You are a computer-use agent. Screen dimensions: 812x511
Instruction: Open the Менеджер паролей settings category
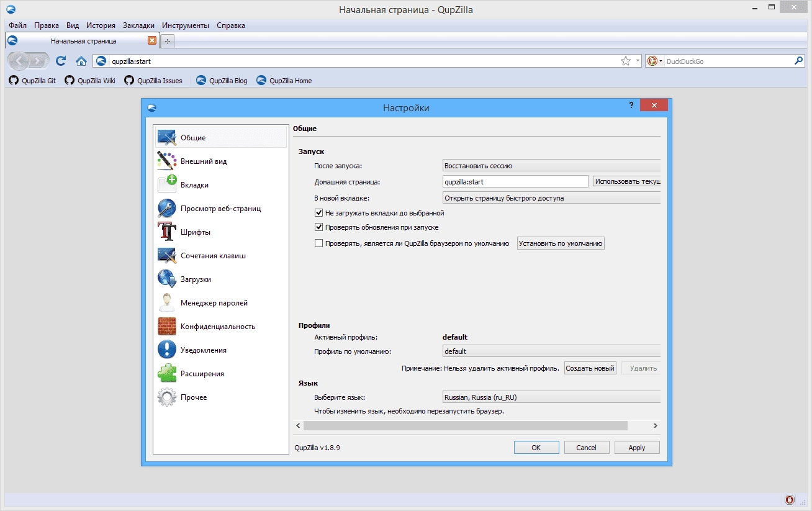[x=221, y=302]
